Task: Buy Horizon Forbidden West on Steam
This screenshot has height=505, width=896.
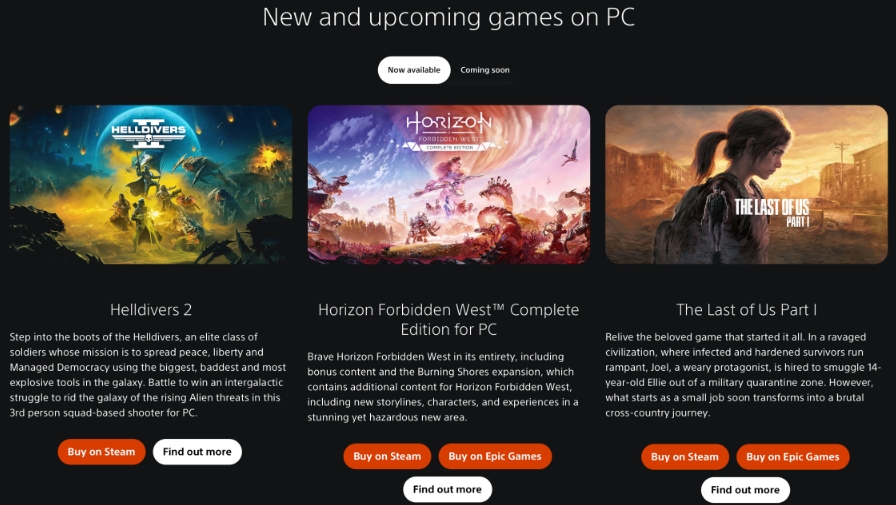Action: pos(387,456)
